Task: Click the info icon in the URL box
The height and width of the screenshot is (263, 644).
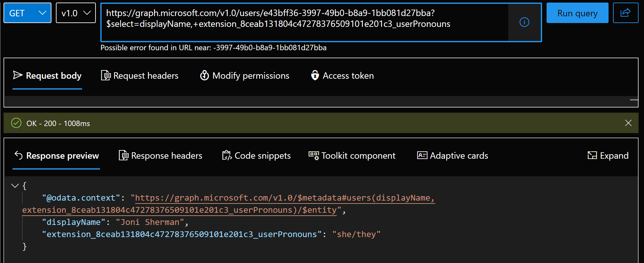Action: (524, 22)
